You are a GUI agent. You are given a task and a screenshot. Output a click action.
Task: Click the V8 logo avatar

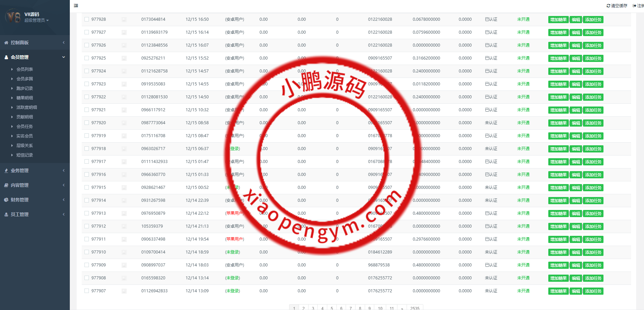coord(13,17)
